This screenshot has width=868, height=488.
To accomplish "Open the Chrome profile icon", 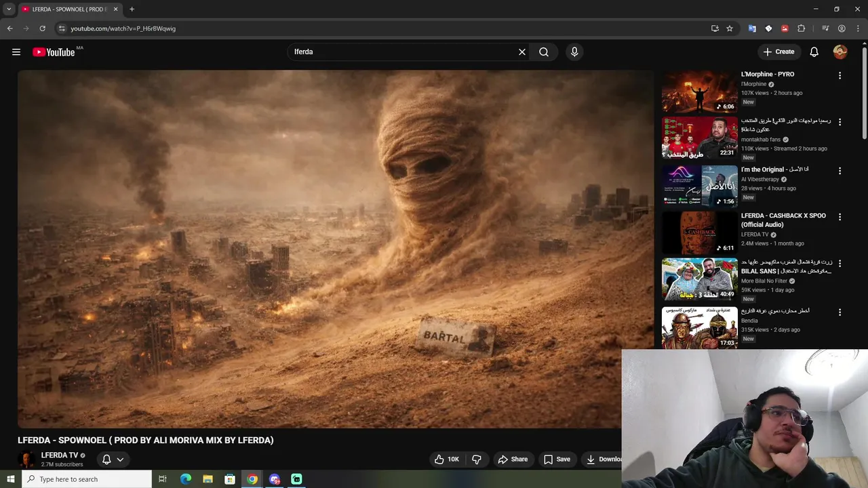I will point(842,28).
